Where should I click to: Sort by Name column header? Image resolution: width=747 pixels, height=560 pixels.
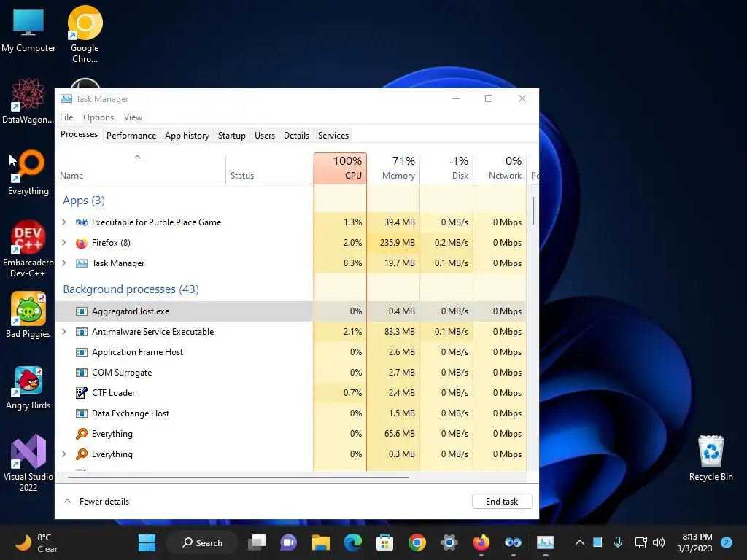coord(141,168)
